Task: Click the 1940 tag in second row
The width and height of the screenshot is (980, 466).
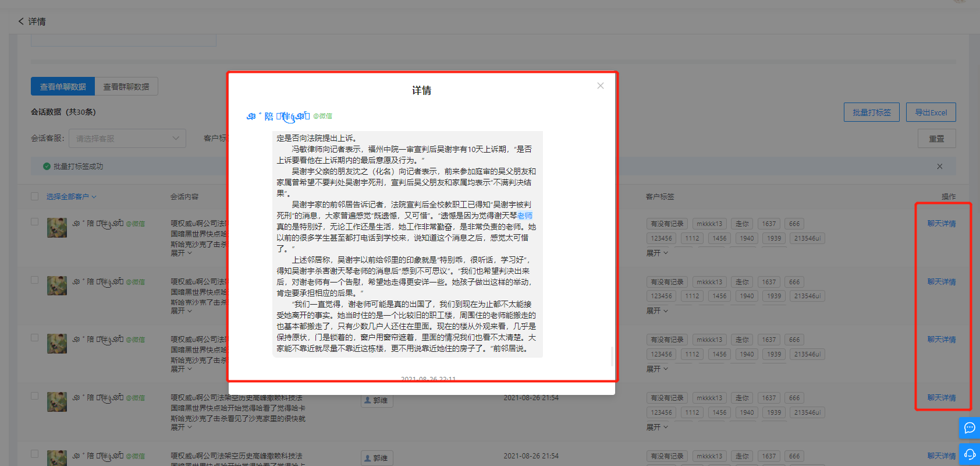Action: click(x=747, y=296)
